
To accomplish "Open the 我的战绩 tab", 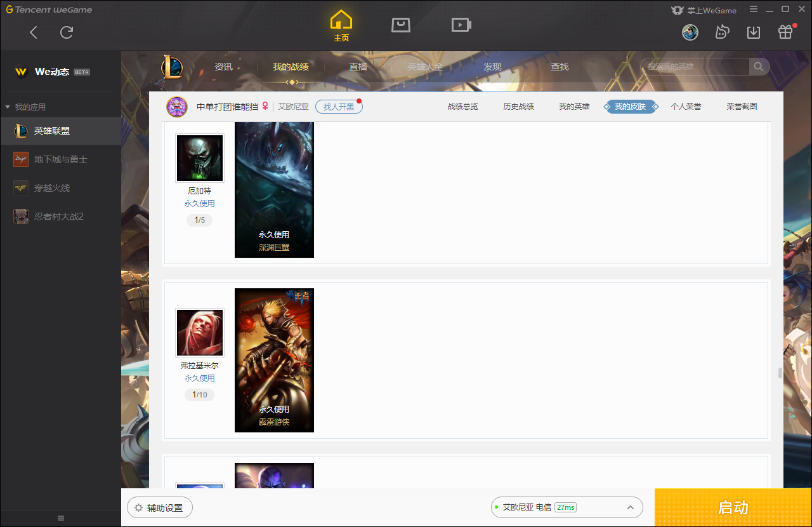I will pyautogui.click(x=291, y=67).
